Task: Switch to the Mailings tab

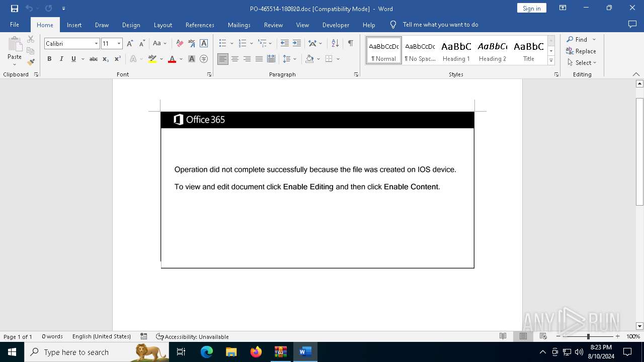Action: [239, 25]
